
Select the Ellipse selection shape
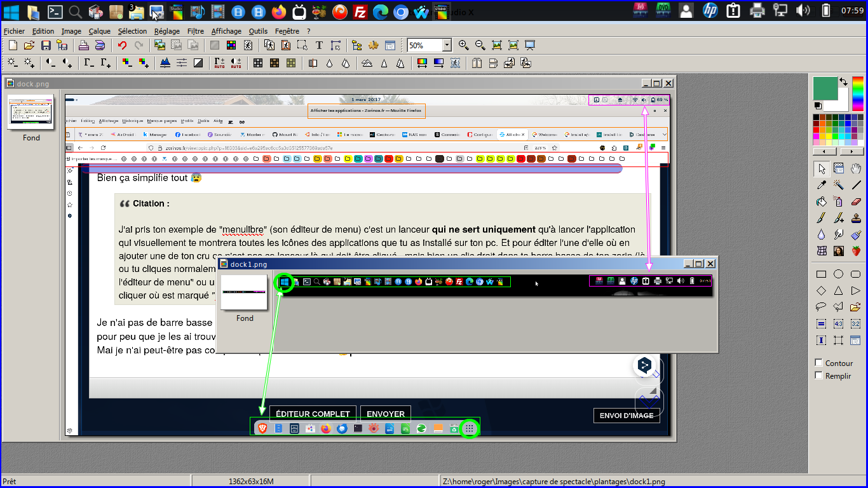839,274
